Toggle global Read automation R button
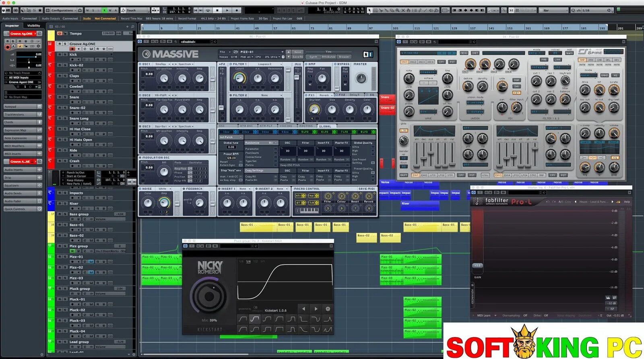The image size is (644, 359). tap(104, 10)
